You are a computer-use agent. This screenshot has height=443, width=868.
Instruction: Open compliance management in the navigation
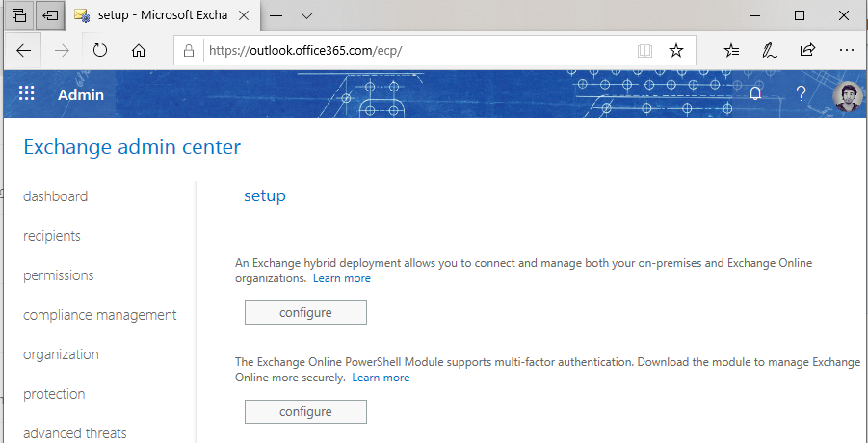click(x=99, y=315)
